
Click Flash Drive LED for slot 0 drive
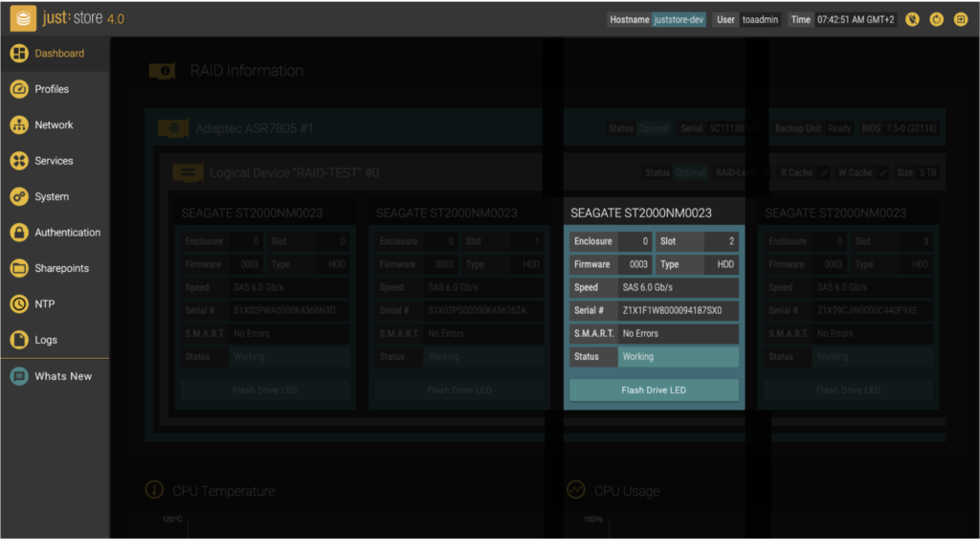[265, 391]
